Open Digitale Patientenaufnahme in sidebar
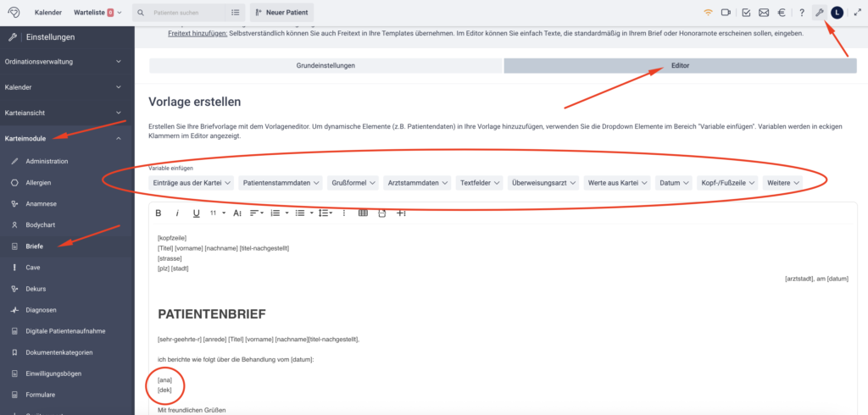The height and width of the screenshot is (415, 868). point(67,331)
